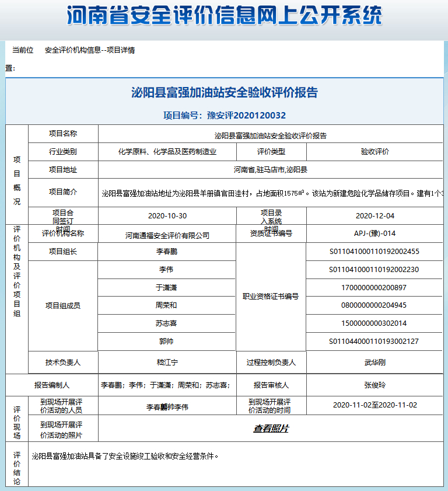Select certificate number S011041000110192002455
Screen dimensions: 448x491
[374, 252]
